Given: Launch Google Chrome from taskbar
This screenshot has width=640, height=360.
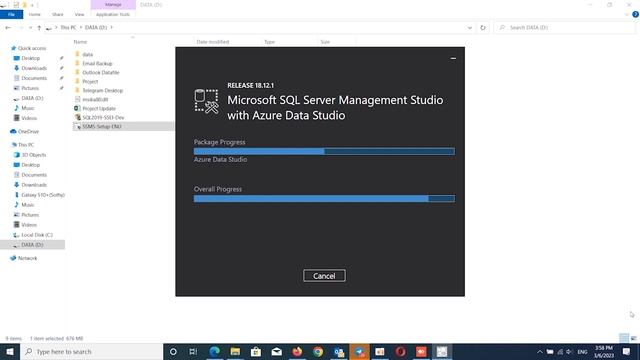Looking at the screenshot, I should point(318,351).
